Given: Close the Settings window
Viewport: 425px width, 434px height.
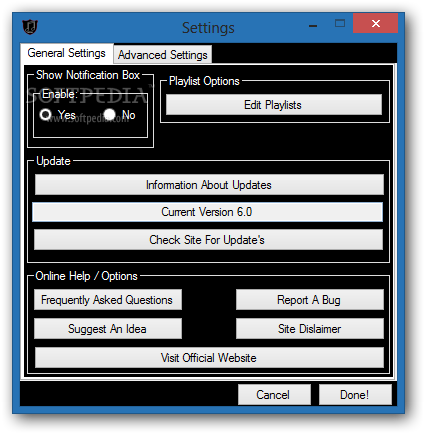Looking at the screenshot, I should point(375,23).
